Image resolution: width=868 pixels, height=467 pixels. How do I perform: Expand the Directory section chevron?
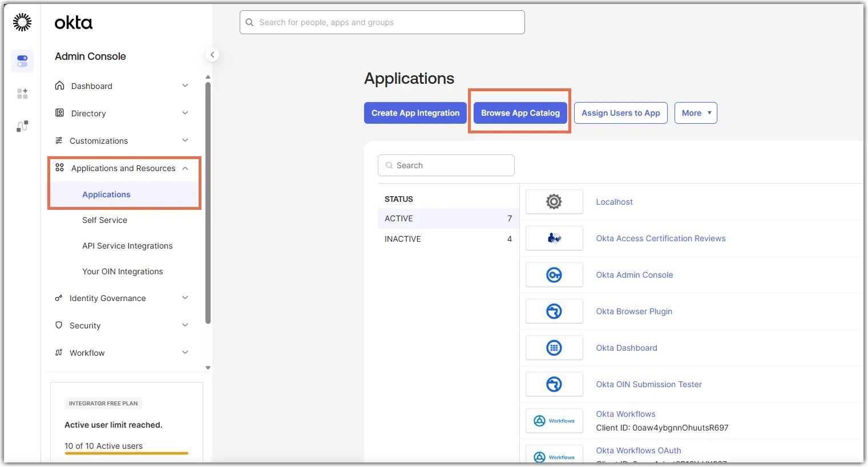[x=185, y=113]
